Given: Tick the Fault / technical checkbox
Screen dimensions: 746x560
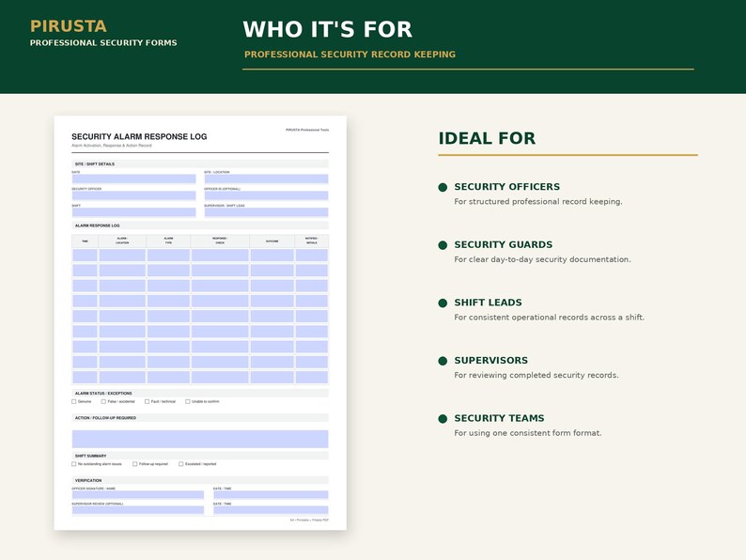Looking at the screenshot, I should (147, 401).
